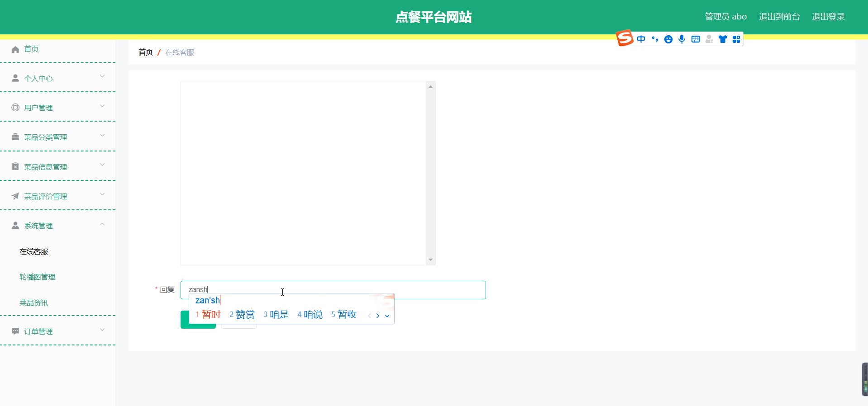Click the clipboard icon for 菜品信息管理

[x=15, y=166]
